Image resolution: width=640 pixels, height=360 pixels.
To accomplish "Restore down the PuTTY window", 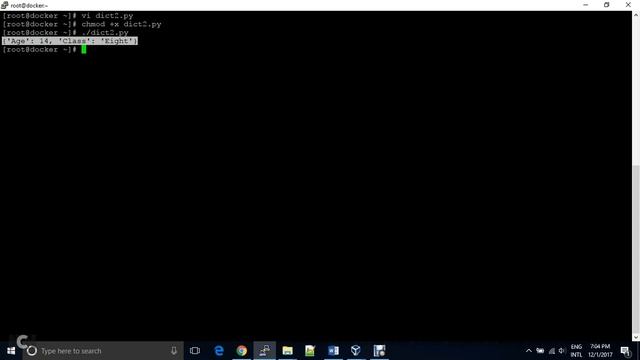I will 607,5.
